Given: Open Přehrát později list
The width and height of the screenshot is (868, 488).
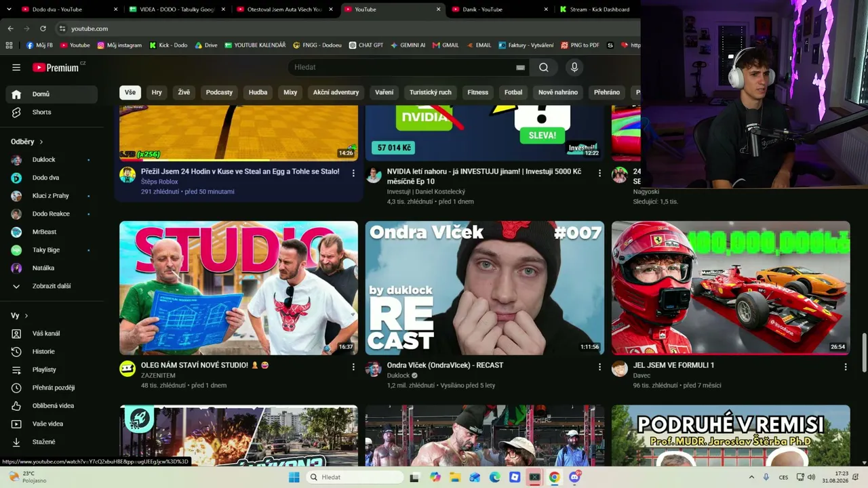Looking at the screenshot, I should pos(54,388).
